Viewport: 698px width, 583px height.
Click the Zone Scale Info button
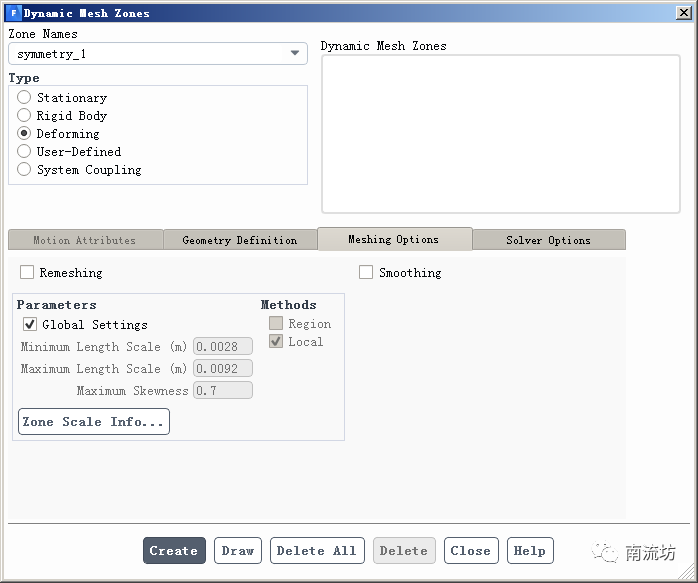click(94, 422)
